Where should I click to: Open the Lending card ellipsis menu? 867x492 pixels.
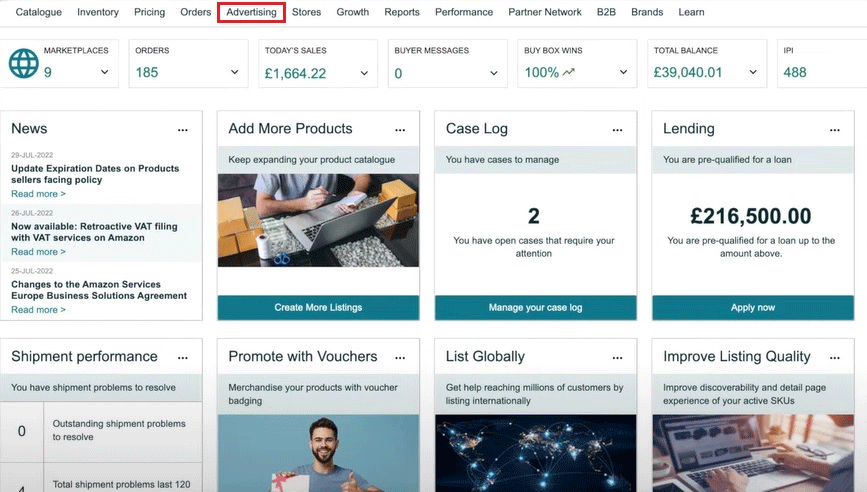(835, 130)
